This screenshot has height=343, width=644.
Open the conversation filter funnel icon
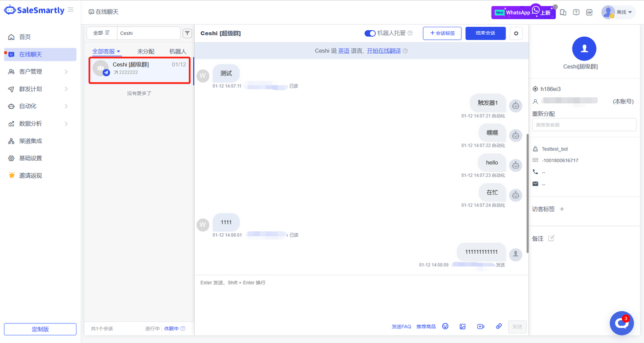[187, 33]
